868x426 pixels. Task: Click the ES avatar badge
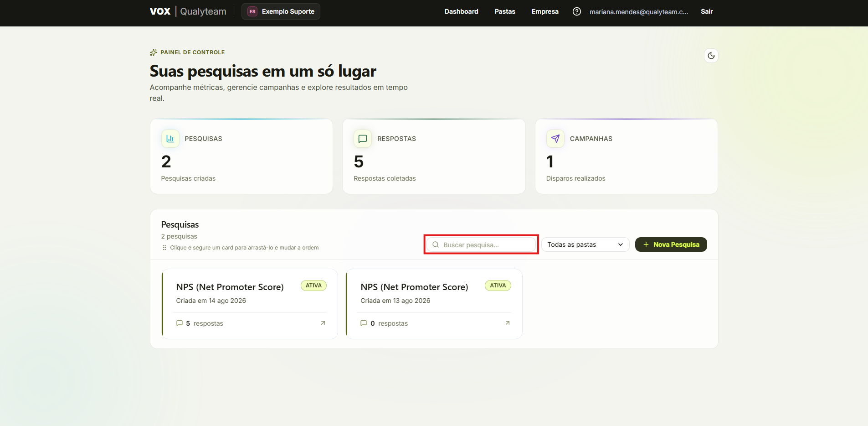252,11
